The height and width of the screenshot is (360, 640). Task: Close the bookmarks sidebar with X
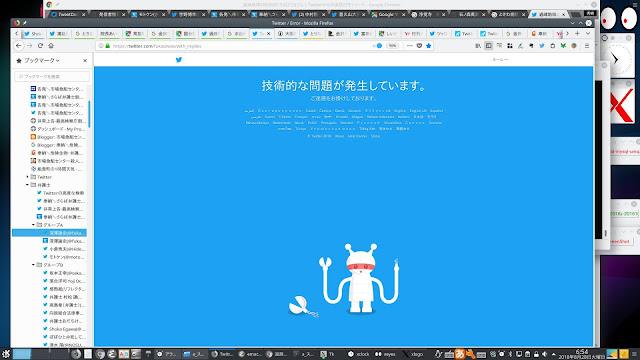(84, 60)
